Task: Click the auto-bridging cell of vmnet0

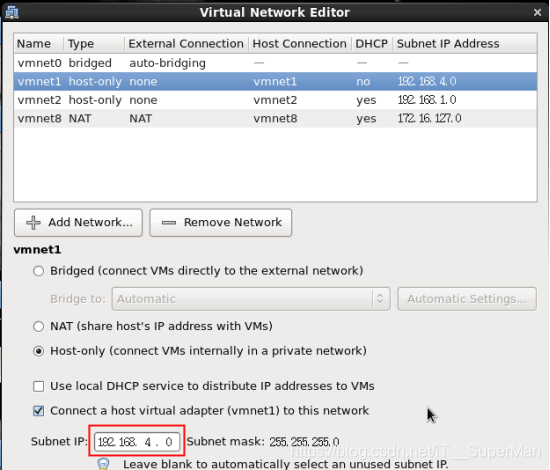Action: 168,63
